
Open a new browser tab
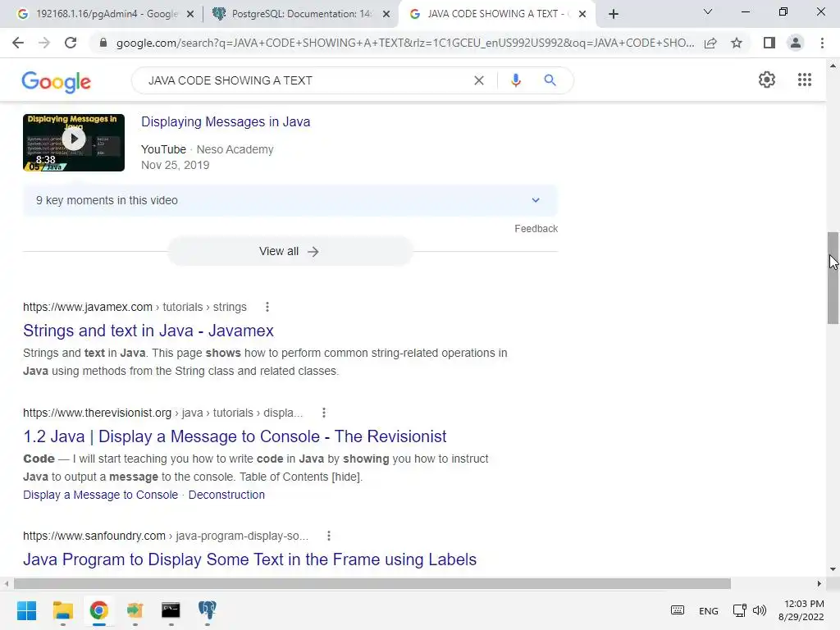[x=614, y=14]
